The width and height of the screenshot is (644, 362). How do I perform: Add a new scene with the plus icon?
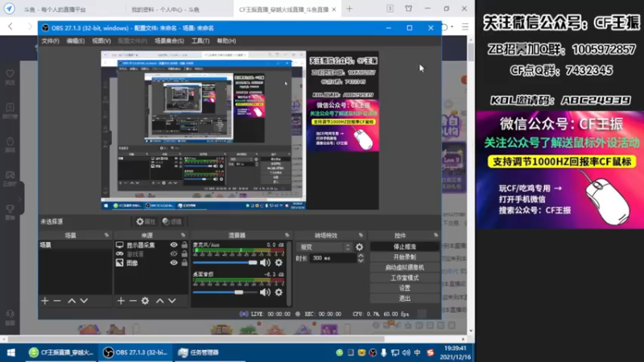[x=45, y=301]
